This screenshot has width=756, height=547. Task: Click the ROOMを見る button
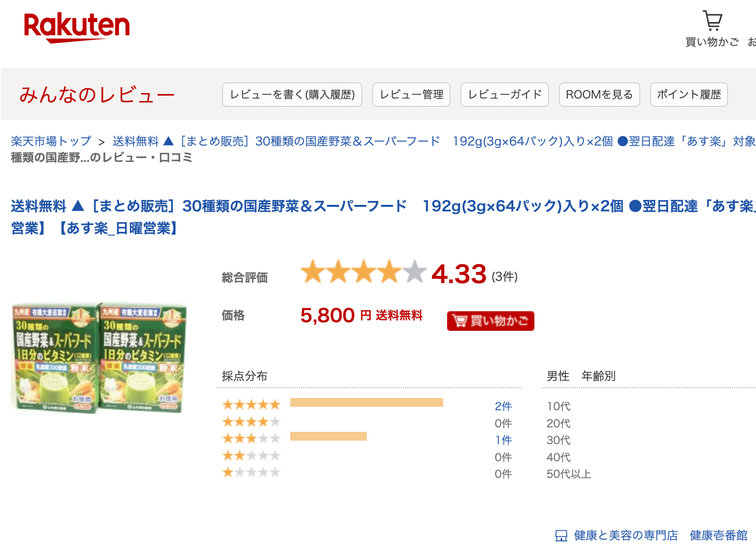pyautogui.click(x=599, y=95)
